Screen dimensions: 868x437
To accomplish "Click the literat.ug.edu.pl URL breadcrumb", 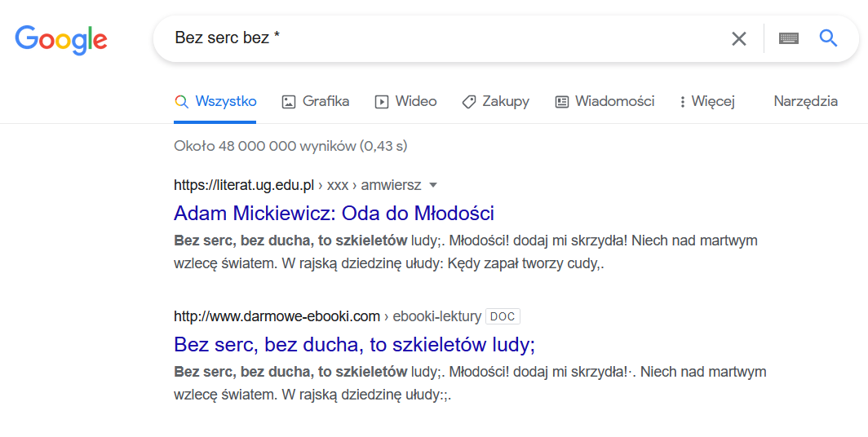I will click(x=297, y=185).
